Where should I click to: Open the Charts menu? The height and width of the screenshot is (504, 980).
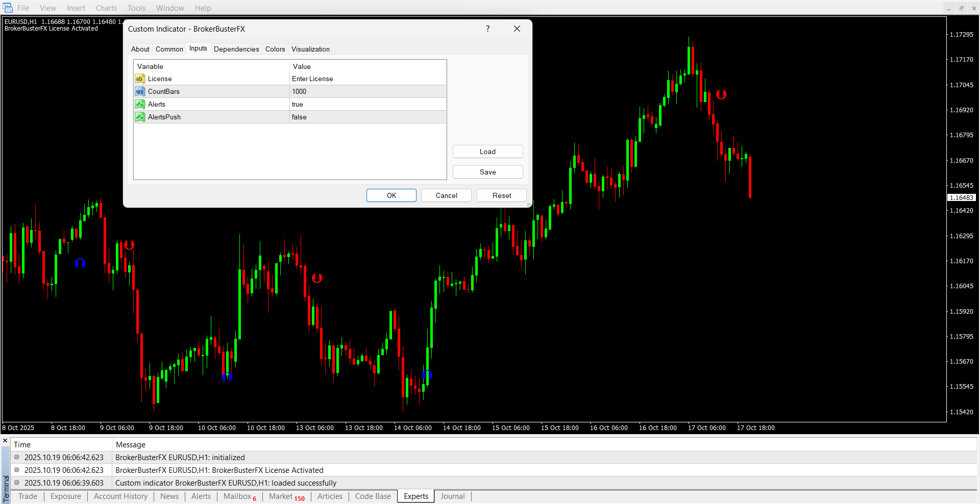106,8
